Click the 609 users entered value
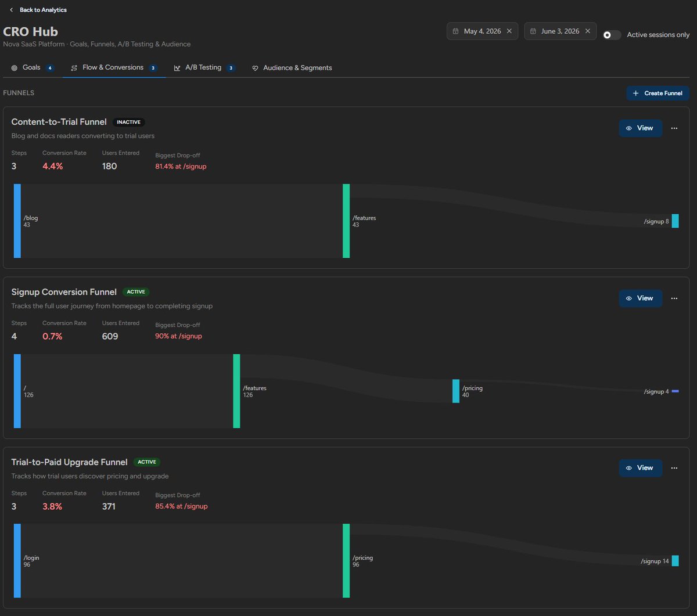Screen dimensions: 697x616 110,336
